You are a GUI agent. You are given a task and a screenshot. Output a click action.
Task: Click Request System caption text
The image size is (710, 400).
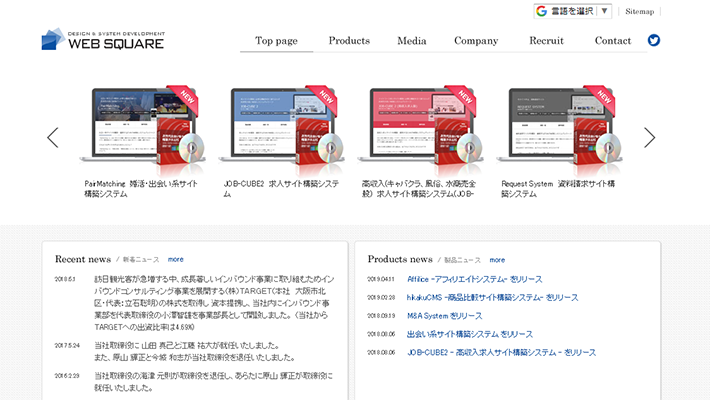click(558, 189)
